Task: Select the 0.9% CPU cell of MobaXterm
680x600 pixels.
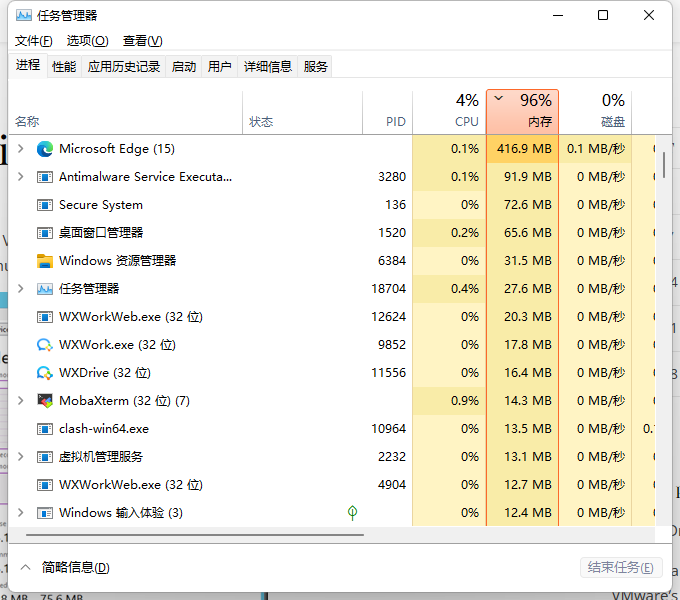Action: 449,401
